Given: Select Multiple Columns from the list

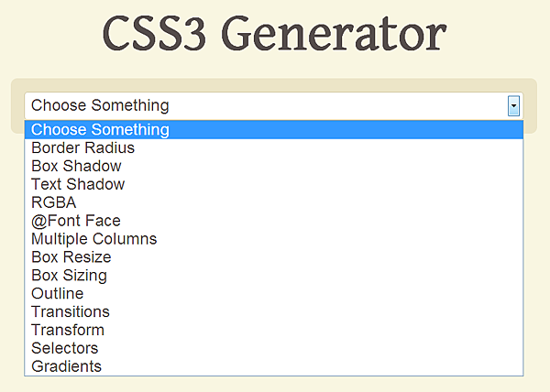Looking at the screenshot, I should 94,239.
